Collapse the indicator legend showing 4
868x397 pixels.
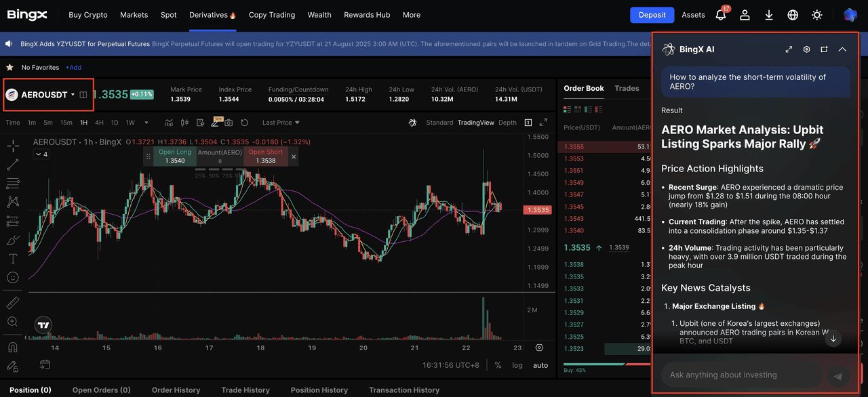click(41, 154)
